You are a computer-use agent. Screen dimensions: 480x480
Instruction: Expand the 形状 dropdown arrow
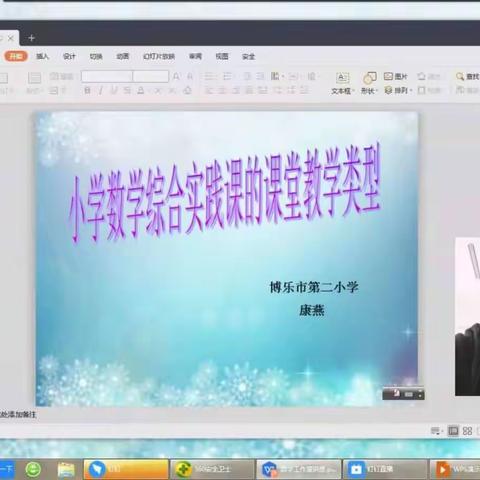(x=377, y=91)
